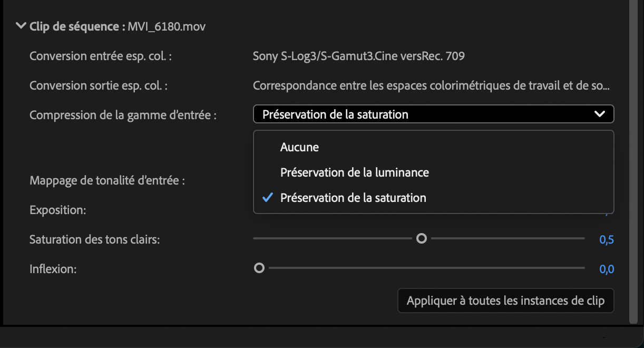Choose Préservation de la luminance in the list

[x=354, y=172]
